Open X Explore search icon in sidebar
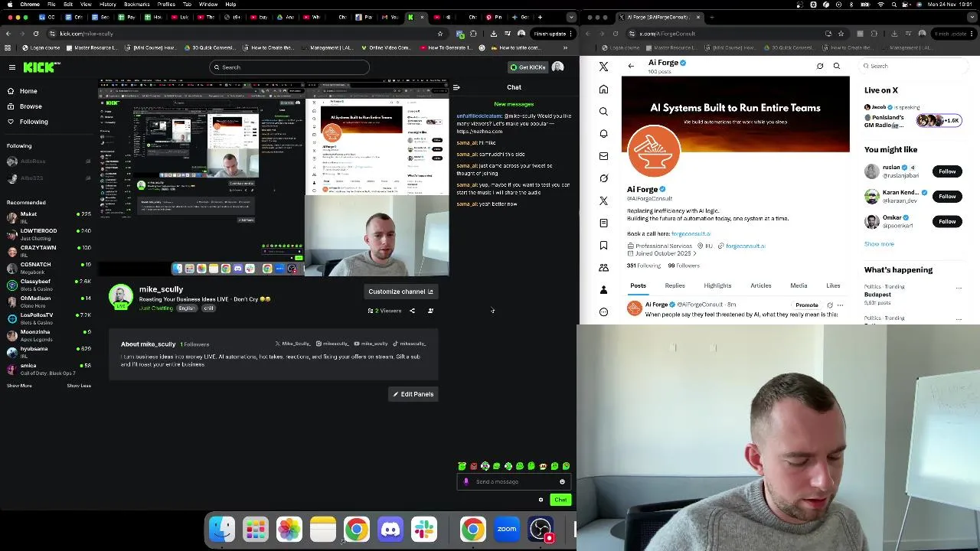This screenshot has width=980, height=551. (x=603, y=112)
